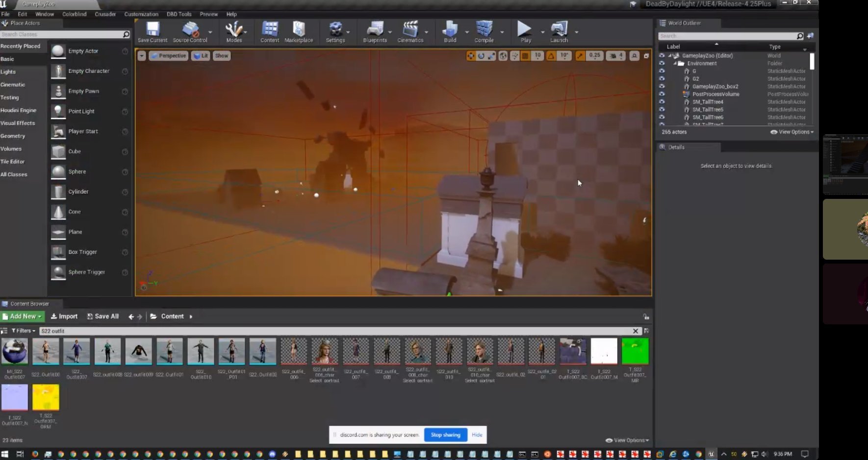This screenshot has height=460, width=868.
Task: Click the Cube placement icon
Action: click(58, 151)
